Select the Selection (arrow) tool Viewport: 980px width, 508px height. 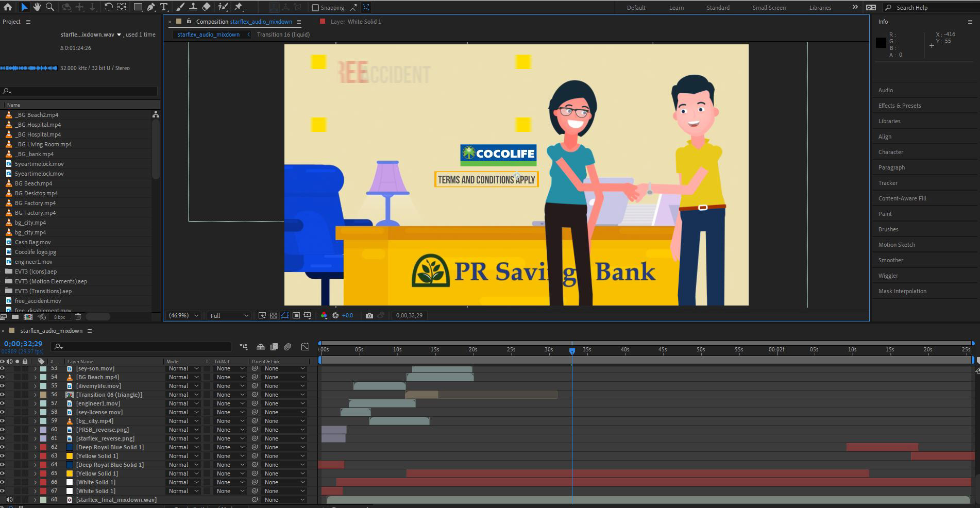point(24,7)
